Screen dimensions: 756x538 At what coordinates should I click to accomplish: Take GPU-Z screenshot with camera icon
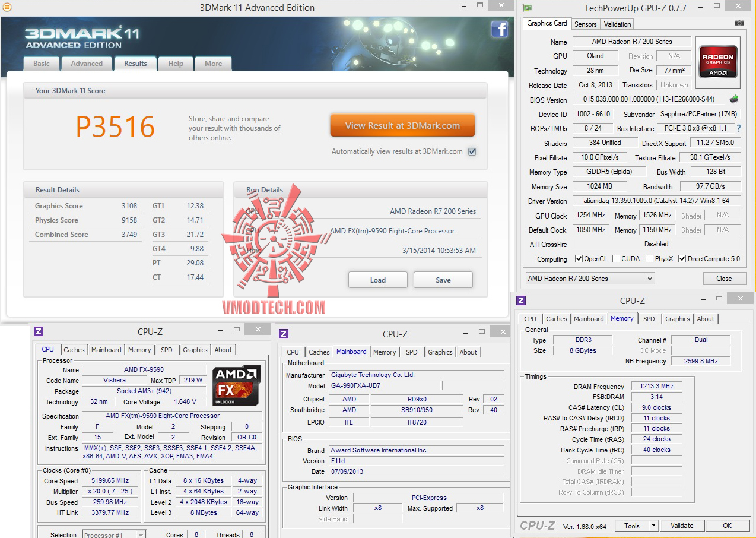[739, 23]
